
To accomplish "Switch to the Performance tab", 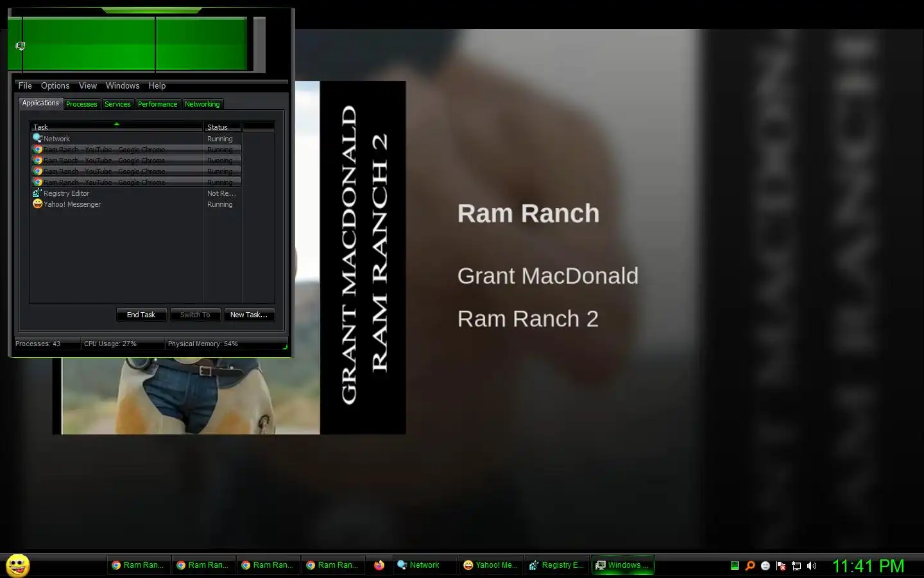I will [157, 104].
